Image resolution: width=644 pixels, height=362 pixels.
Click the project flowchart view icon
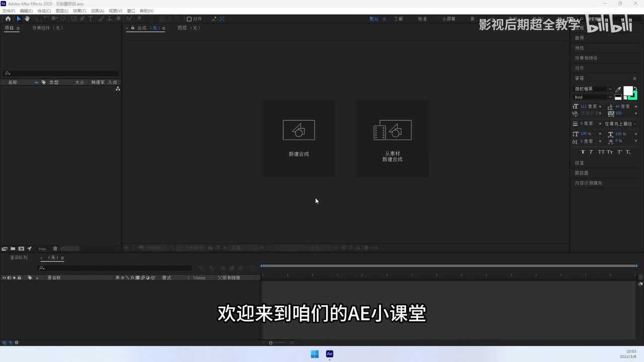(x=118, y=88)
